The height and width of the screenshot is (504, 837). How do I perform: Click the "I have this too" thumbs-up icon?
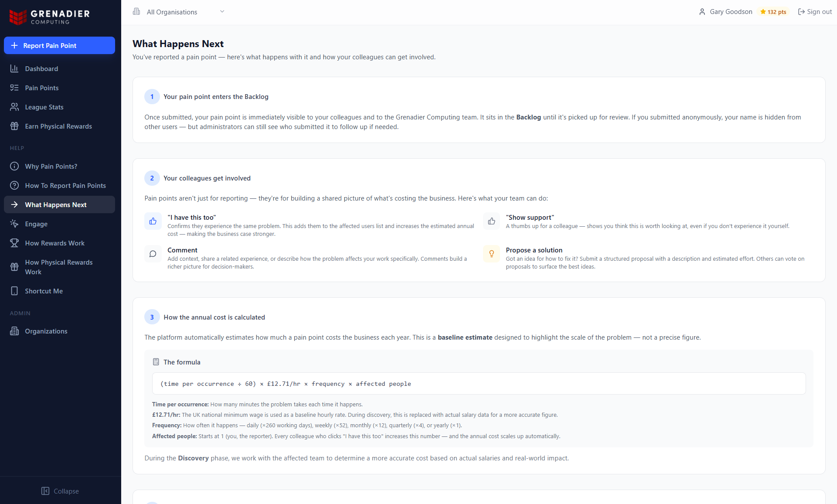[153, 221]
